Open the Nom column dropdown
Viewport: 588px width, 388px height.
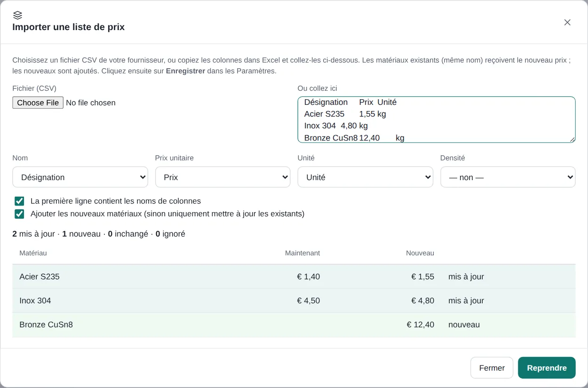click(80, 177)
